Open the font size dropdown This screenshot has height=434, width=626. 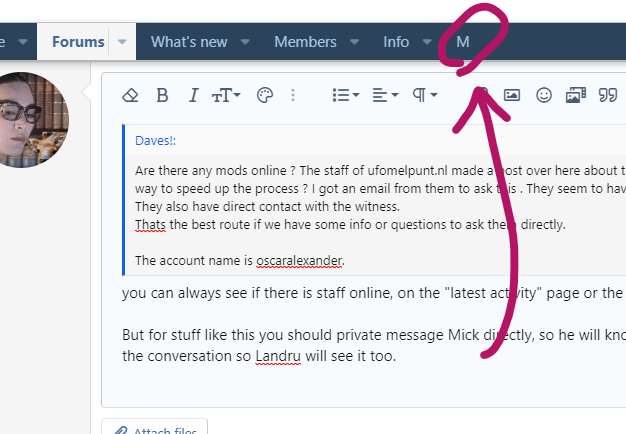click(225, 95)
